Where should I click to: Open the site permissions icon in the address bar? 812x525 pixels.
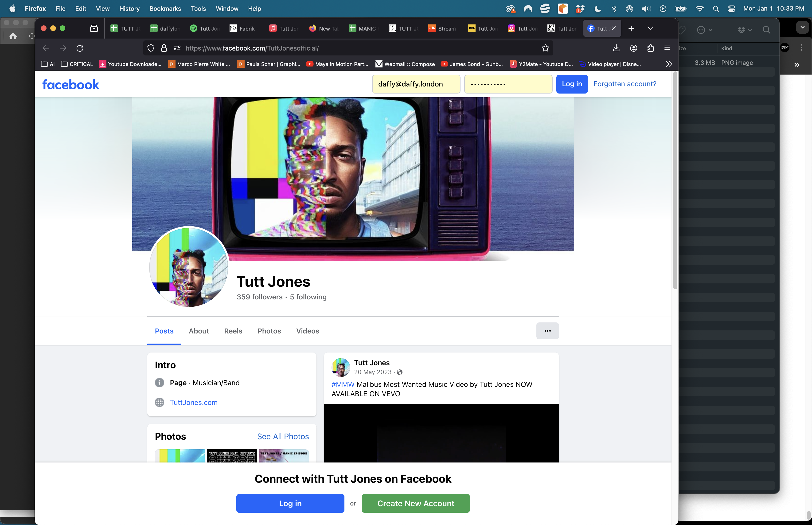pyautogui.click(x=177, y=48)
